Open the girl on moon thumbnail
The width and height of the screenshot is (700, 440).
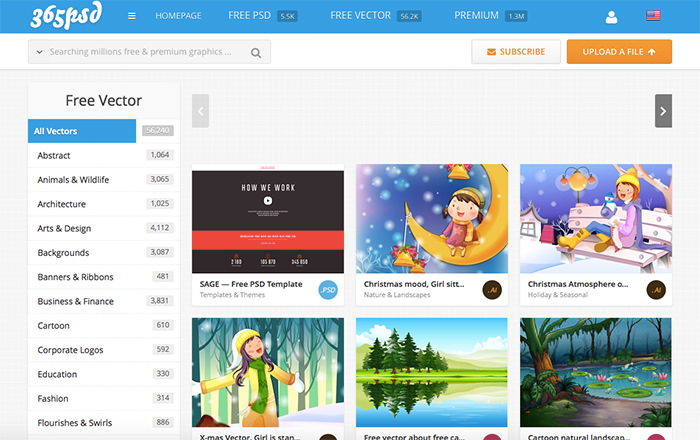pyautogui.click(x=432, y=219)
